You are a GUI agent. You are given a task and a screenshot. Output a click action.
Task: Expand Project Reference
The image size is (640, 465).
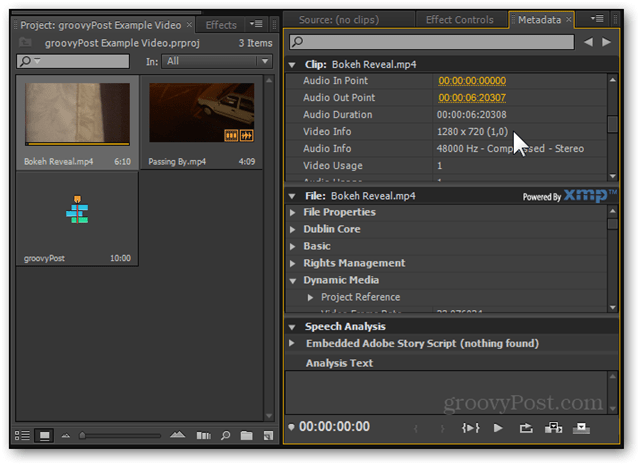point(310,297)
